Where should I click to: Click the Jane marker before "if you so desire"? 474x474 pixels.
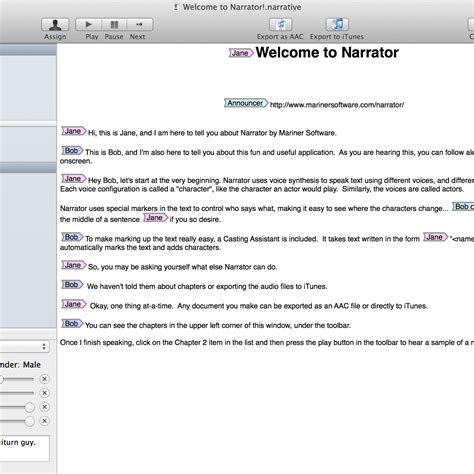pyautogui.click(x=155, y=218)
